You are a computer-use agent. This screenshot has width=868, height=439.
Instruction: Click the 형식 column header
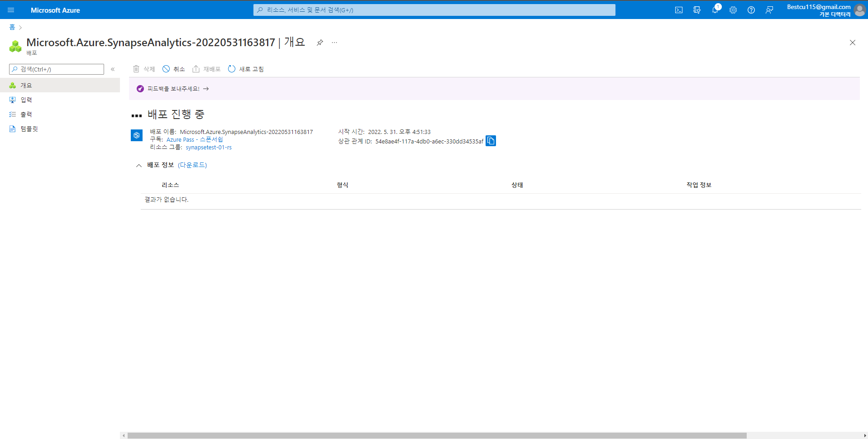[x=343, y=185]
